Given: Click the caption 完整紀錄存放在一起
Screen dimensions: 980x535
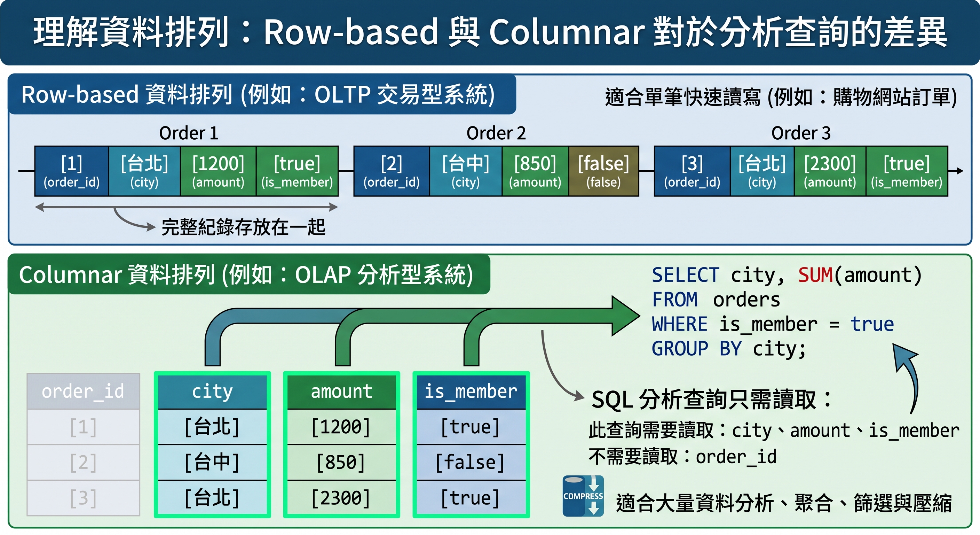Looking at the screenshot, I should (244, 227).
